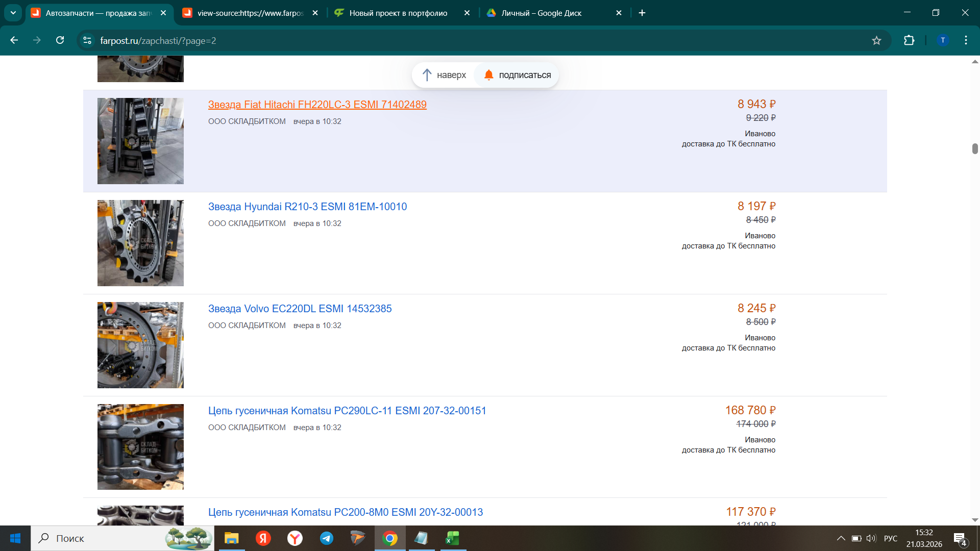The image size is (980, 551).
Task: Open the Fiat Hitachi sprocket thumbnail
Action: [140, 141]
